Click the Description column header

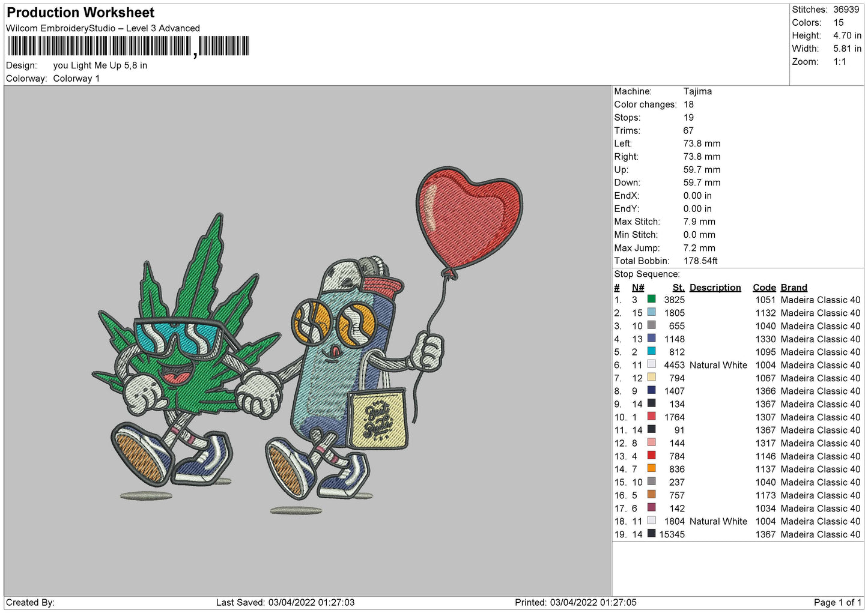coord(715,288)
